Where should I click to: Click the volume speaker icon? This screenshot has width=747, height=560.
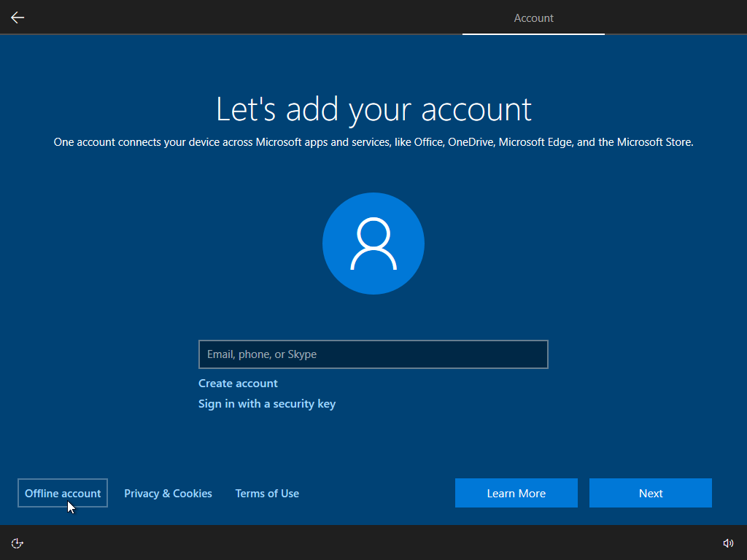pyautogui.click(x=727, y=542)
